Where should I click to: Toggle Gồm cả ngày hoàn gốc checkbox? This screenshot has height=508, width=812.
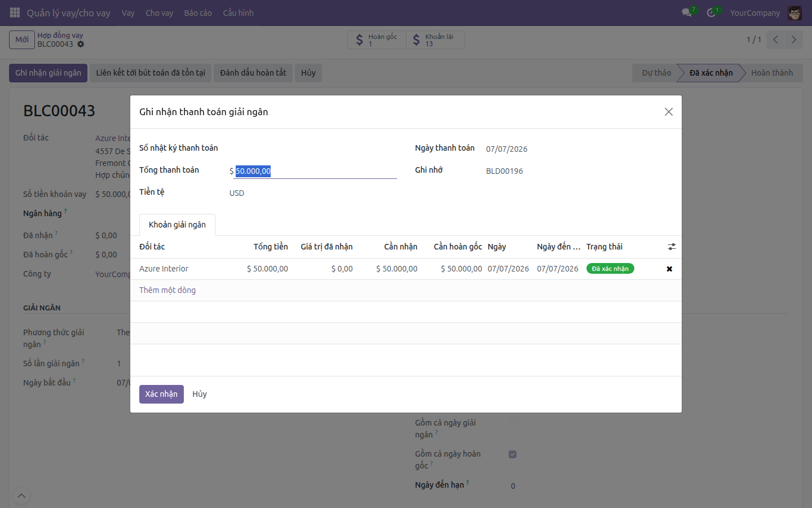513,454
